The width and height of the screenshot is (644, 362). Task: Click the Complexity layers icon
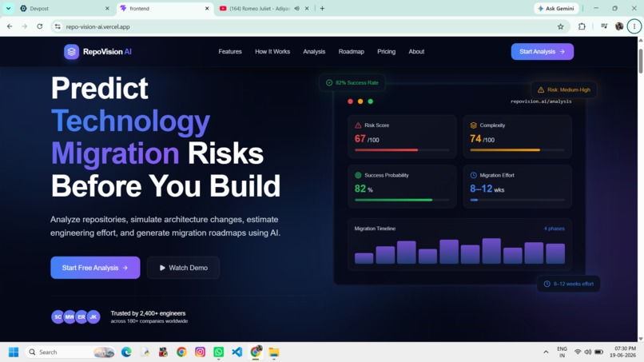click(474, 125)
